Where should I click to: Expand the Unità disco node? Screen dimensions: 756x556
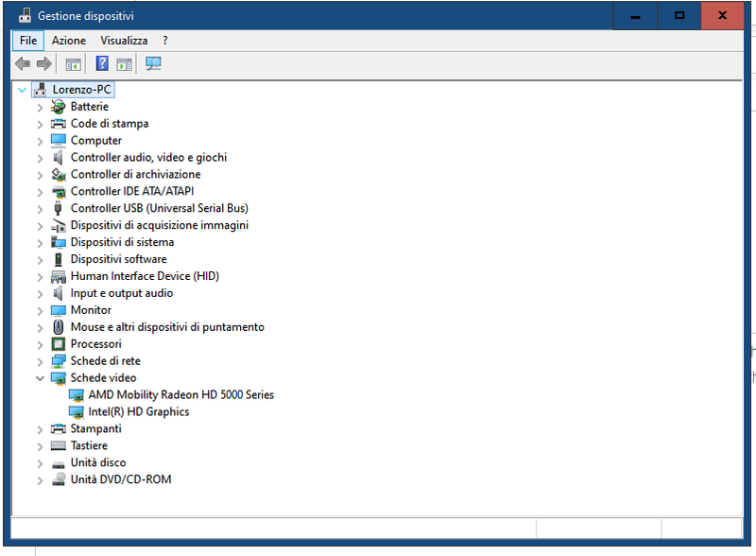[x=40, y=463]
